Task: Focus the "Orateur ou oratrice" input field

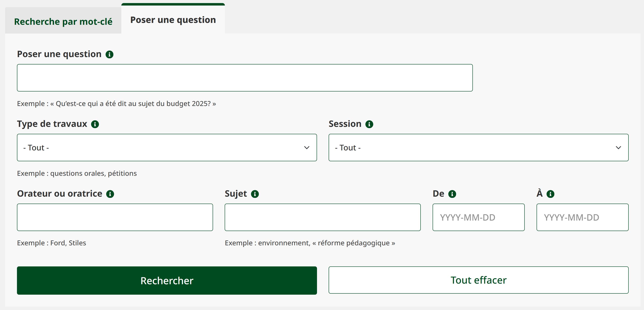Action: tap(115, 217)
